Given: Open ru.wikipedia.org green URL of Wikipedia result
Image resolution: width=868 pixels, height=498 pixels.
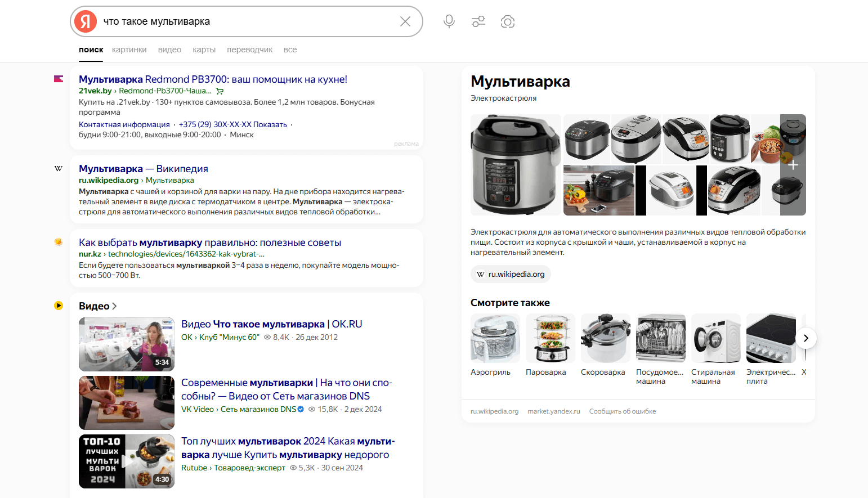Looking at the screenshot, I should click(x=109, y=181).
